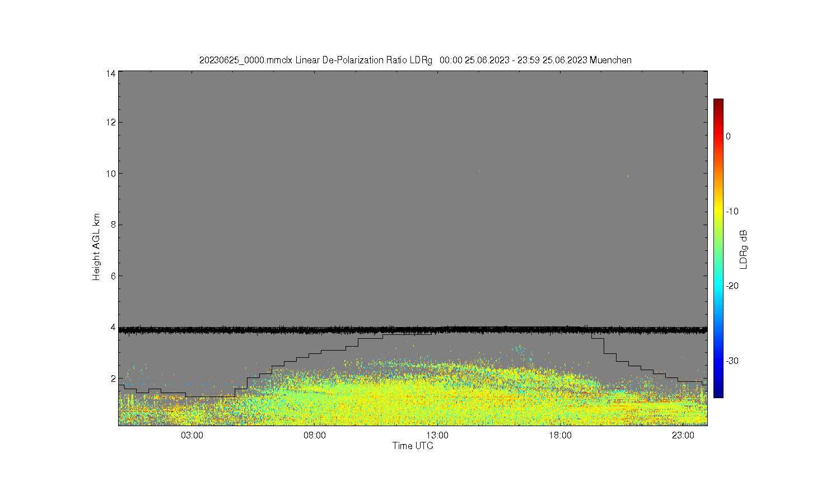Click the colorbar value -10
Screen dimensions: 840x504
click(732, 211)
